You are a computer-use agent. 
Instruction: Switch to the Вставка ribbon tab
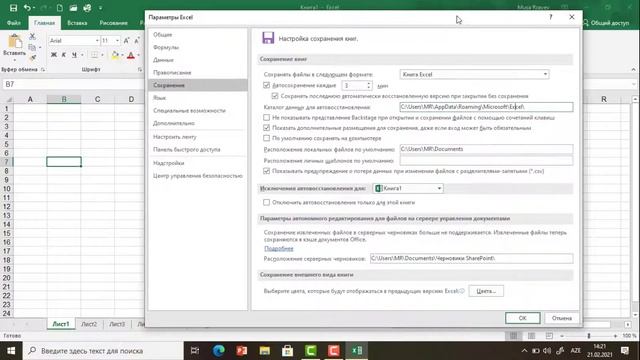[77, 23]
